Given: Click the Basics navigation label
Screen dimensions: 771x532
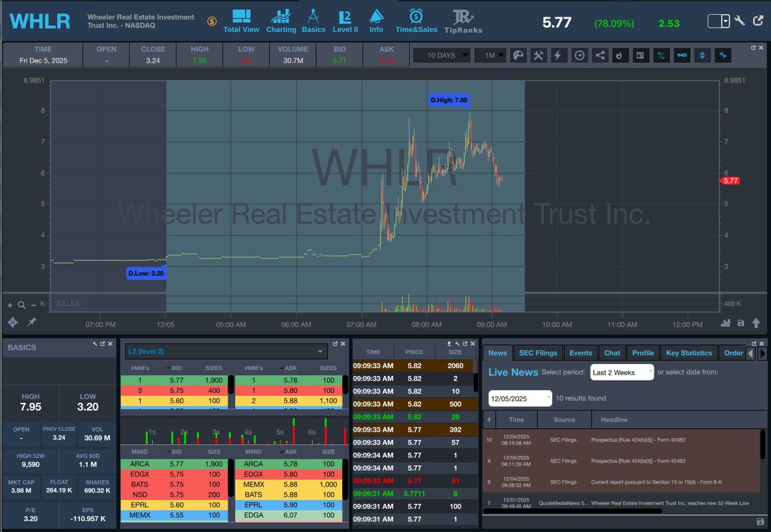Looking at the screenshot, I should [x=314, y=20].
